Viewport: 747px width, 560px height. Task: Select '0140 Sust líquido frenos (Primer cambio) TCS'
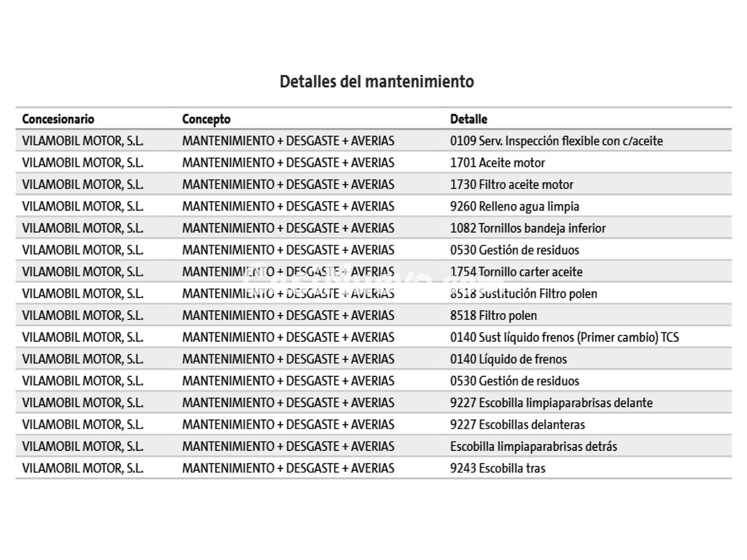point(564,337)
